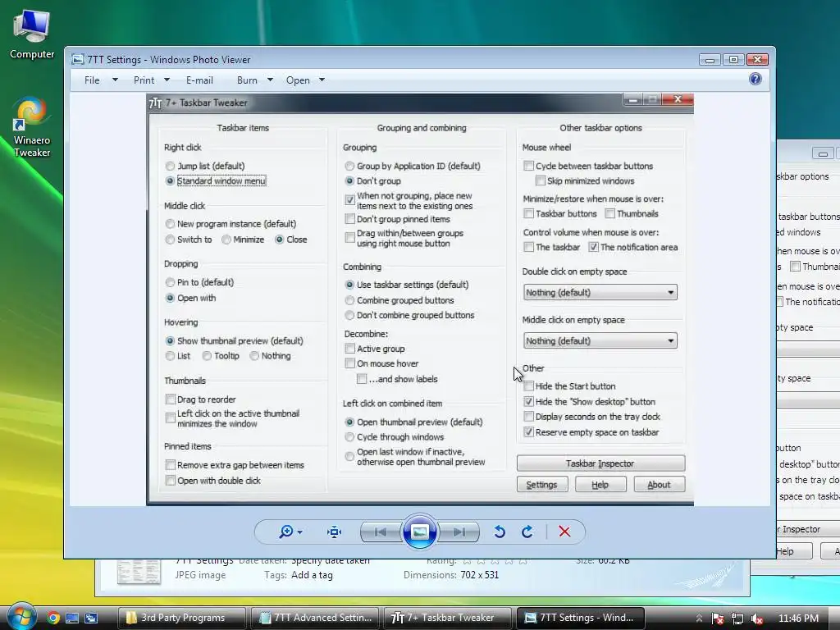This screenshot has height=630, width=840.
Task: Open the Computer desktop icon
Action: click(x=32, y=34)
